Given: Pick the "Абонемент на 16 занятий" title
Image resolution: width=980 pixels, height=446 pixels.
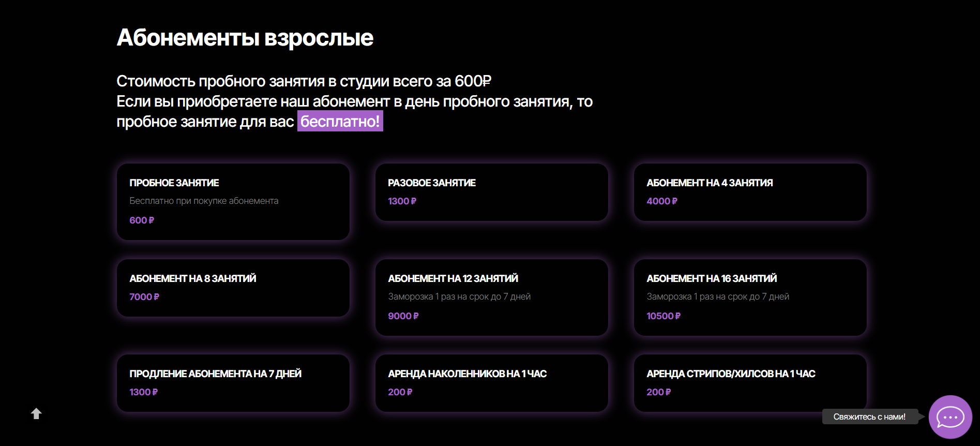Looking at the screenshot, I should [x=712, y=278].
